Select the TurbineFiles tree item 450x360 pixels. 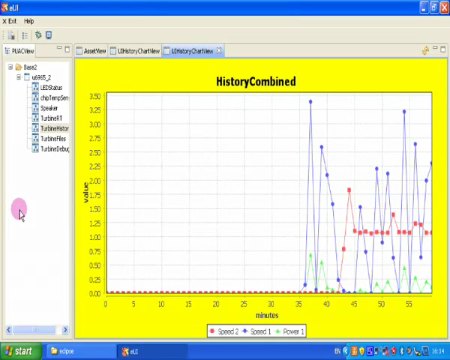pos(53,139)
